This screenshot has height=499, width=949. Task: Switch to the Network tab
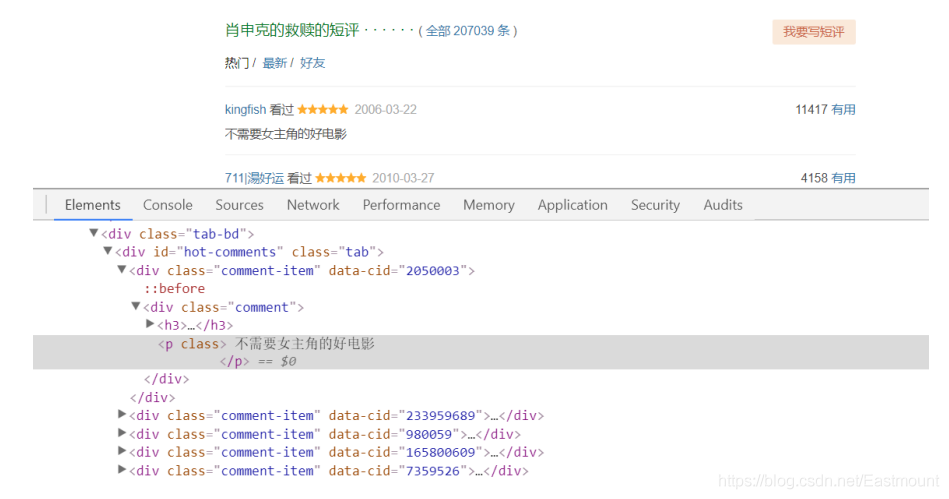313,205
